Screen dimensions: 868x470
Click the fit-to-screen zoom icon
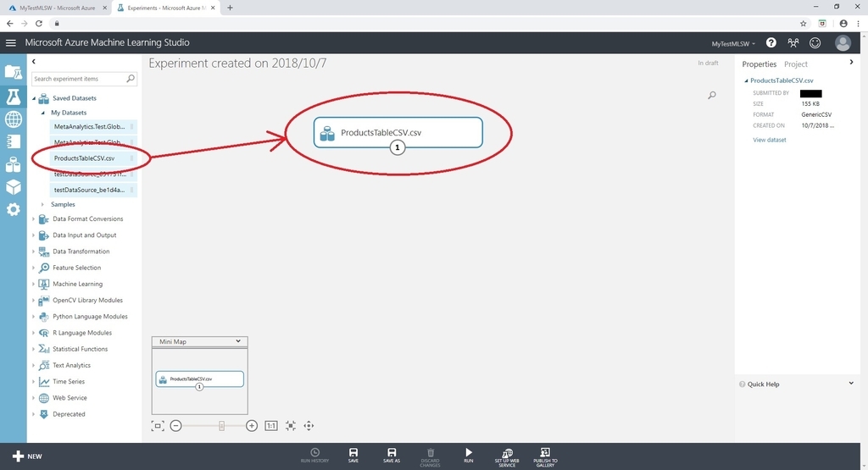[x=158, y=426]
